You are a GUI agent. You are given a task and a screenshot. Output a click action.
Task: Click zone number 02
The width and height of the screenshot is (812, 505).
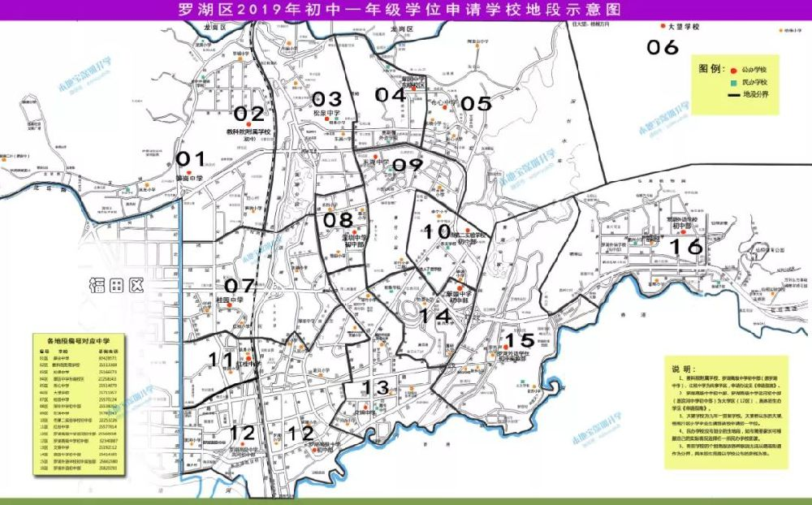[249, 114]
